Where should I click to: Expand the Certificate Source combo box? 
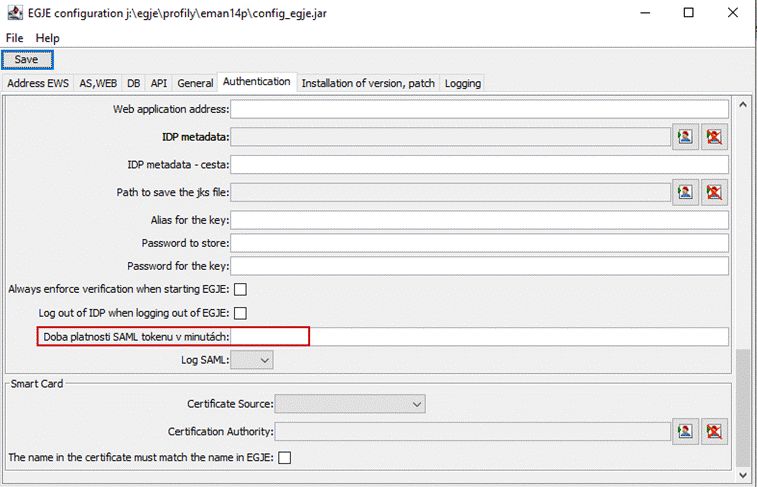[350, 404]
